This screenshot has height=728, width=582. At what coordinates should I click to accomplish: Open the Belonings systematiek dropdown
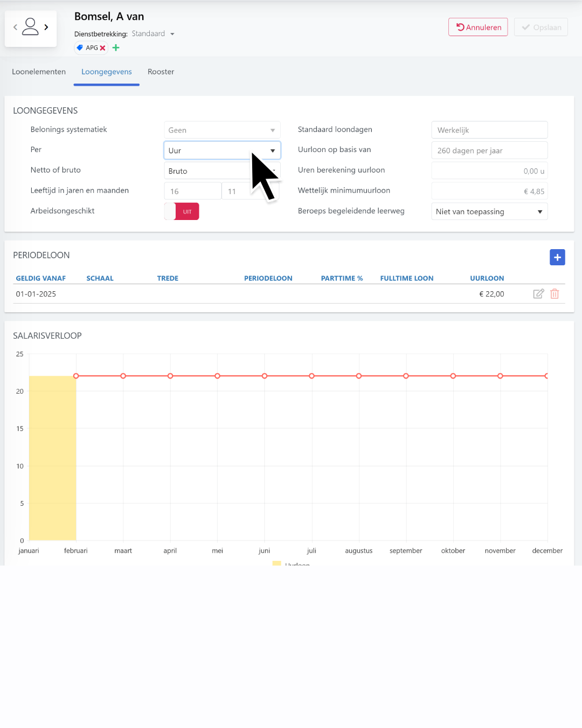(x=221, y=130)
